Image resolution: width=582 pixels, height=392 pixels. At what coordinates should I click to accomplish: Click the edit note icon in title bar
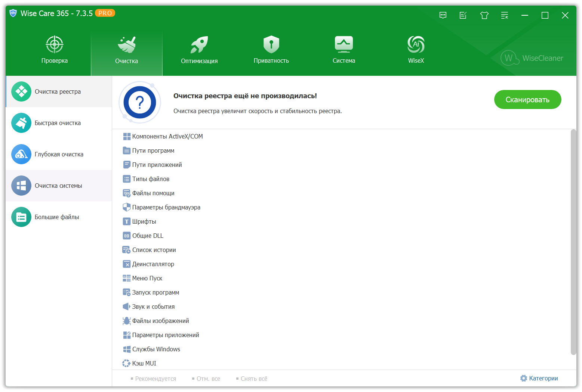point(463,15)
